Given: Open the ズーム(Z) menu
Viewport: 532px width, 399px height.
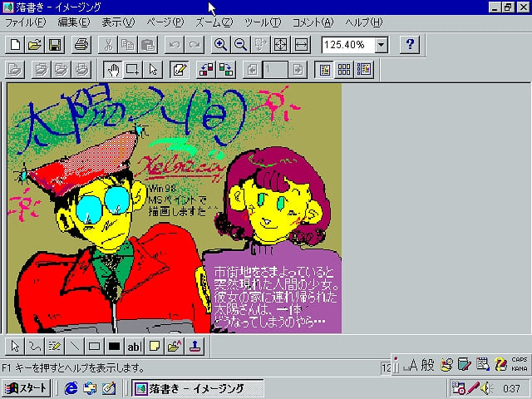Looking at the screenshot, I should coord(214,22).
